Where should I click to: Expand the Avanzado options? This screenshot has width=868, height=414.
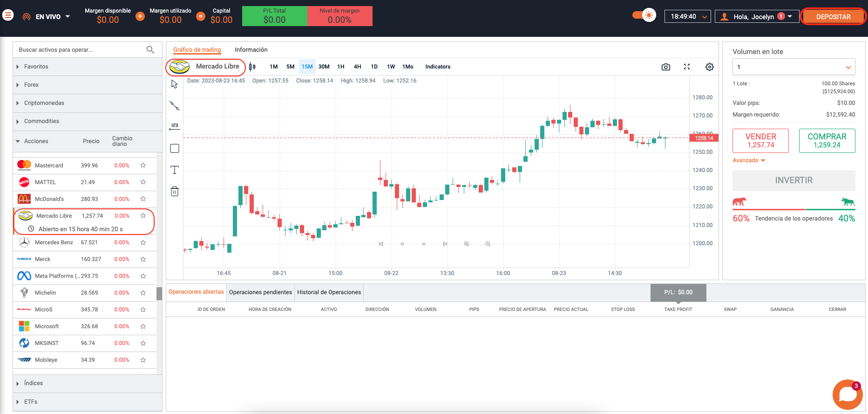click(749, 160)
